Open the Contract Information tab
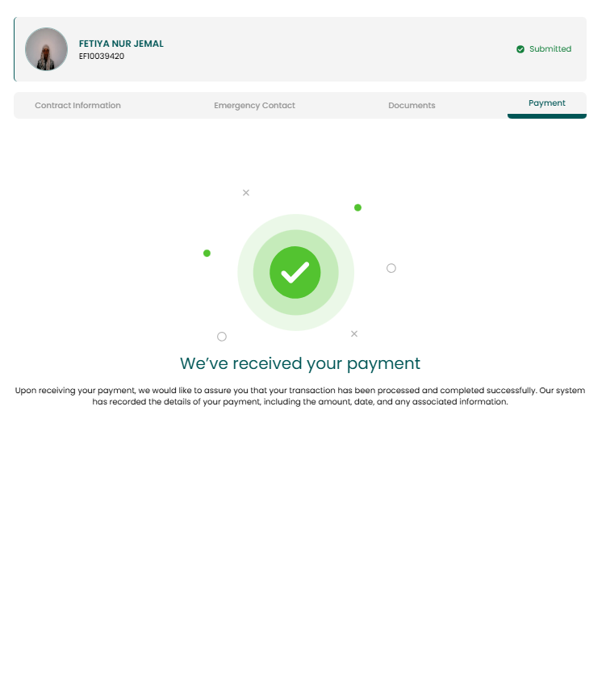 pyautogui.click(x=77, y=105)
